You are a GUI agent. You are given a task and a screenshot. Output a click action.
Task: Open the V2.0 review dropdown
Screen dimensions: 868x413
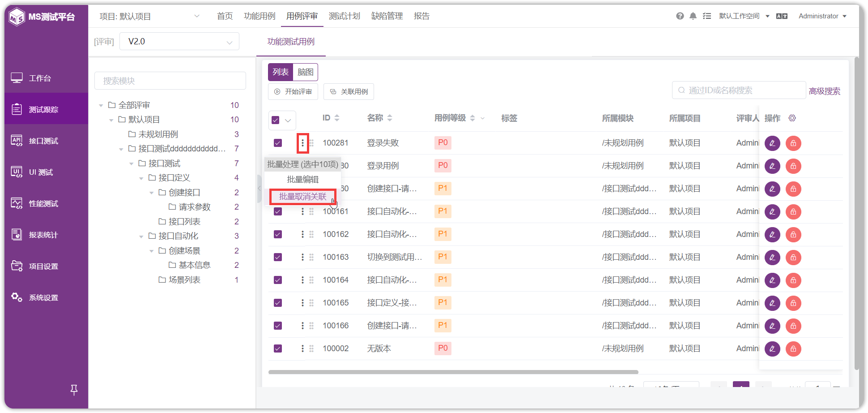[x=179, y=42]
